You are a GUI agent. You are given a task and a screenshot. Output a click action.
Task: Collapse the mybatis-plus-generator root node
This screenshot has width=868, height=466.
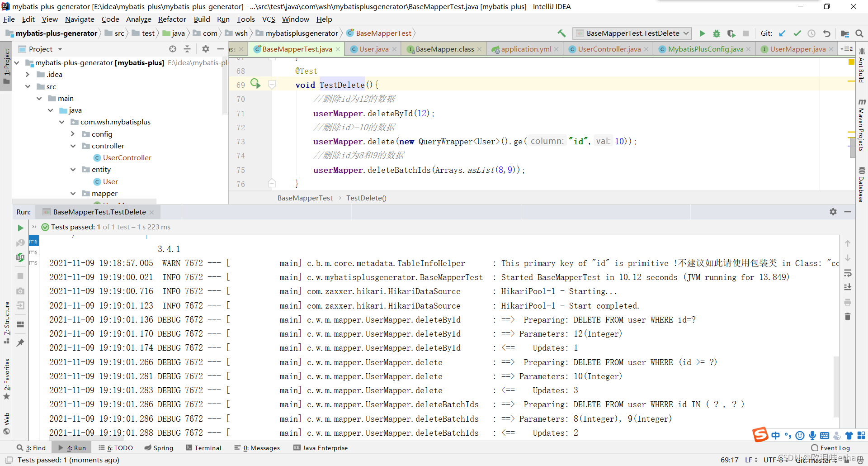coord(17,62)
